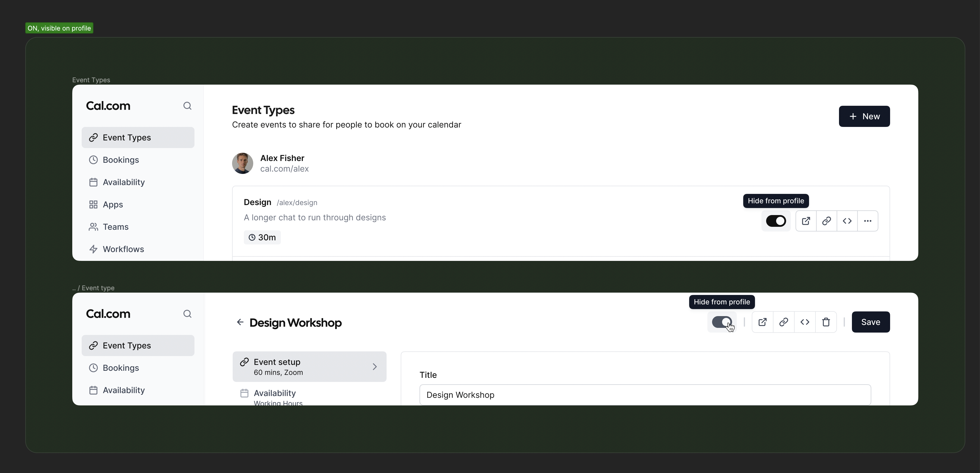The width and height of the screenshot is (980, 473).
Task: Delete the Design Workshop event type
Action: (x=825, y=322)
